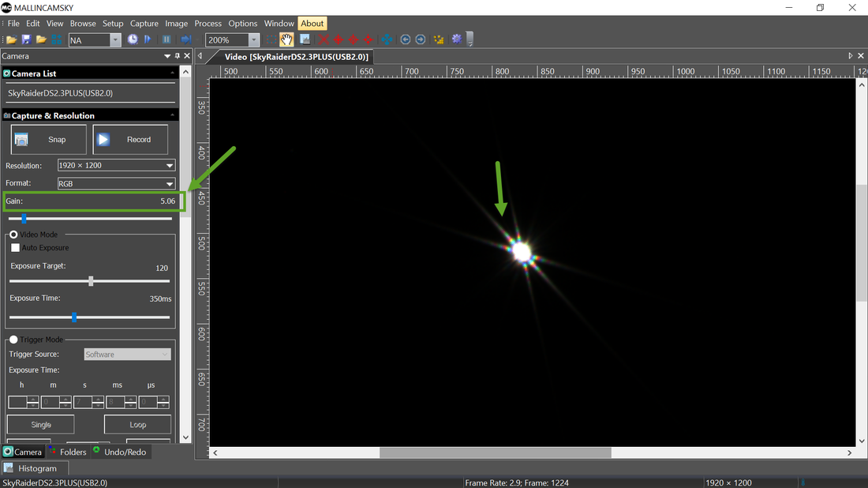Close the Video document tab area
The image size is (868, 488).
point(861,56)
